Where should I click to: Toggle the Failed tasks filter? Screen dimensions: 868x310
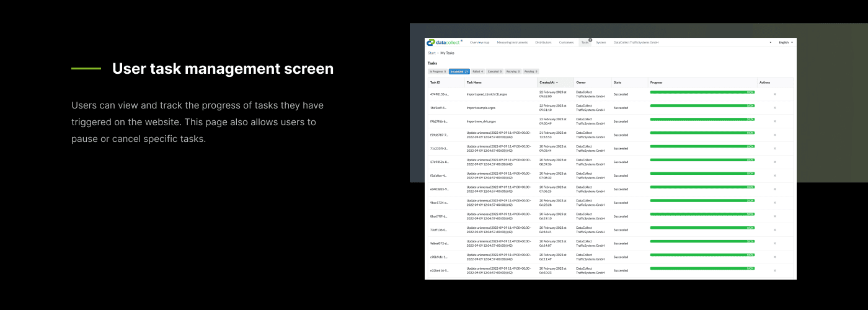477,71
